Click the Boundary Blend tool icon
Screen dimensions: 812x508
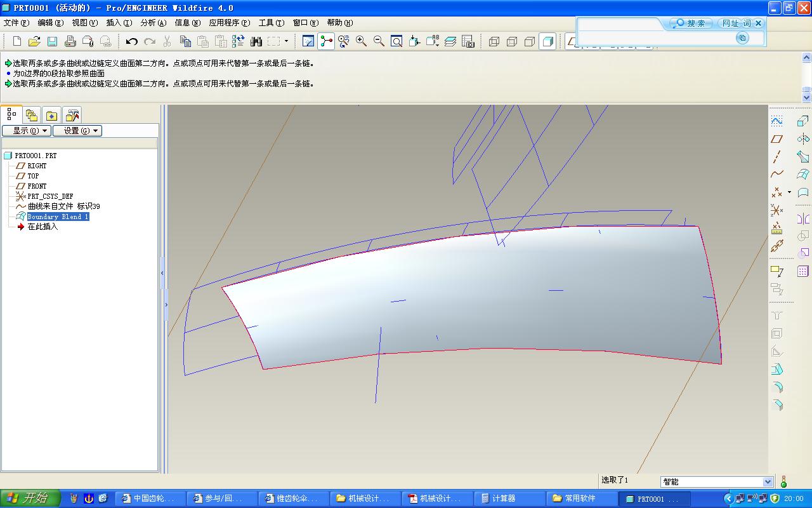[x=802, y=174]
